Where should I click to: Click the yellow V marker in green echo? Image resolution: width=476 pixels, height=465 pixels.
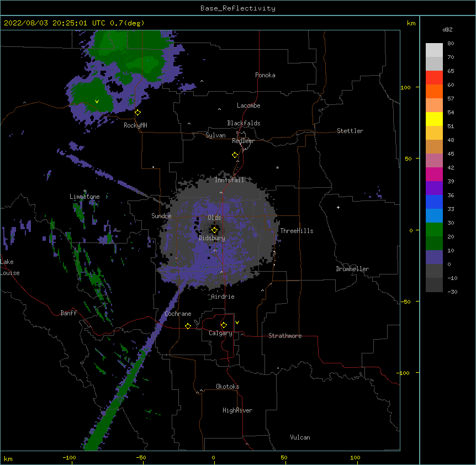pyautogui.click(x=97, y=102)
